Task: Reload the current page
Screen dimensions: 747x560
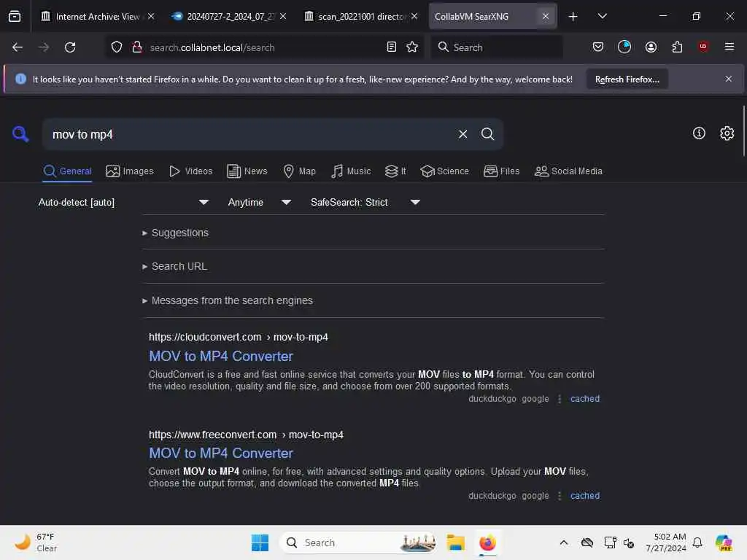Action: (70, 47)
